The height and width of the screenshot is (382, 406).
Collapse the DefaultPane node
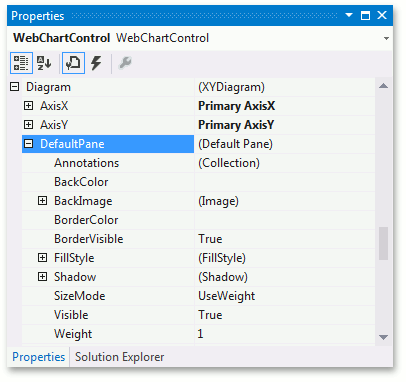pos(29,144)
